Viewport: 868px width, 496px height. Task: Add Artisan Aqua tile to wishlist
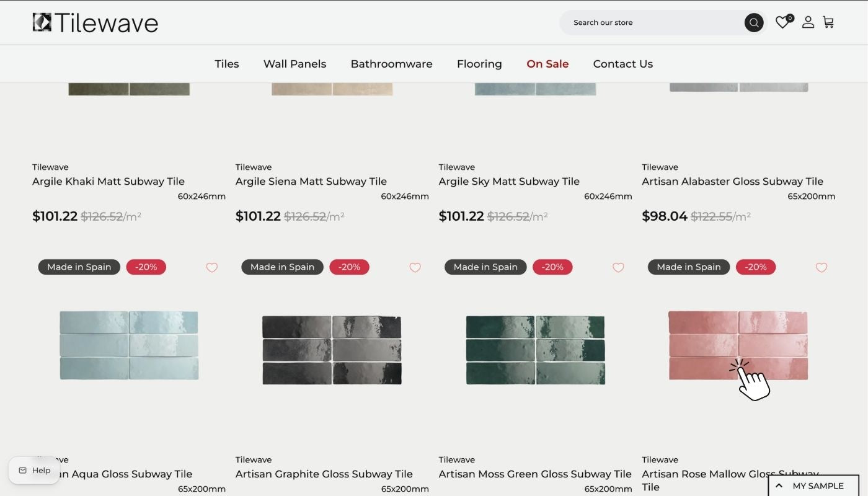(x=212, y=267)
